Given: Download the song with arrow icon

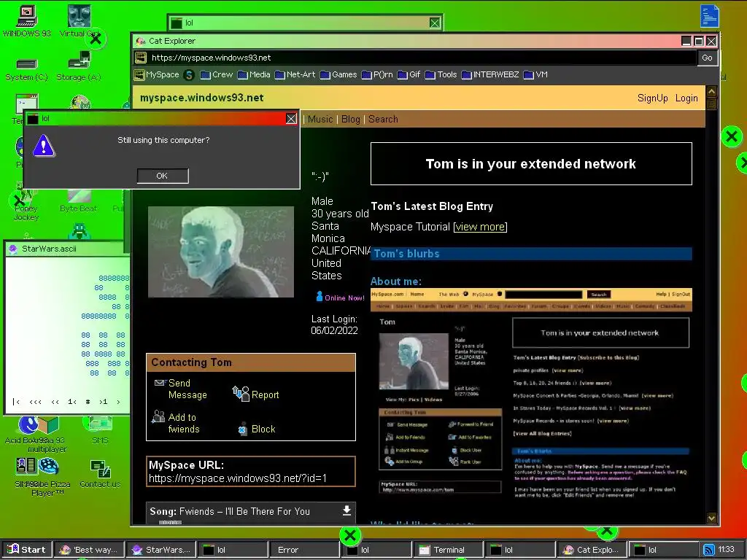Looking at the screenshot, I should 347,510.
